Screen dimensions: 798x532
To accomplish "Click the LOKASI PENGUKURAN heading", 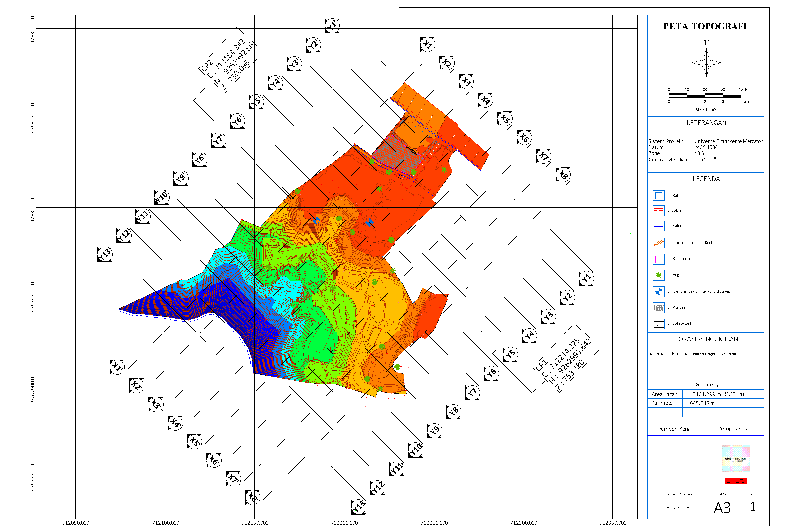I will pos(706,339).
